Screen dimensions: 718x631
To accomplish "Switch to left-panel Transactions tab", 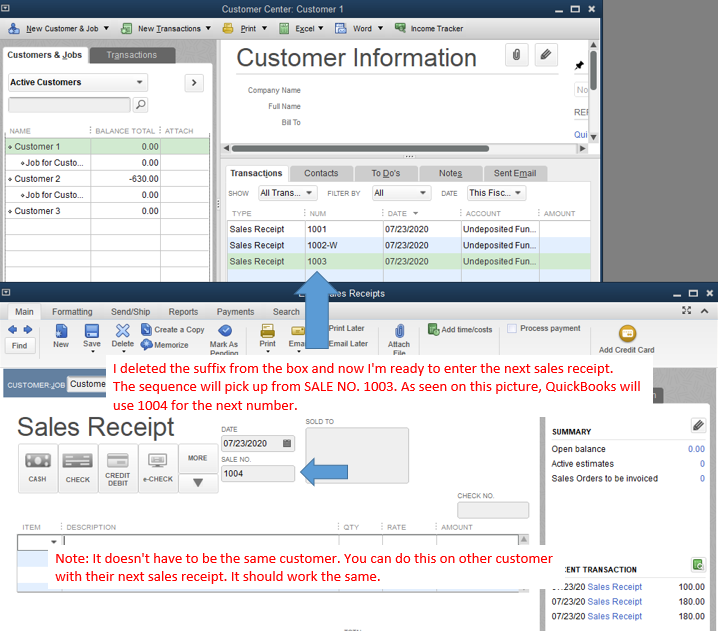I will coord(132,55).
